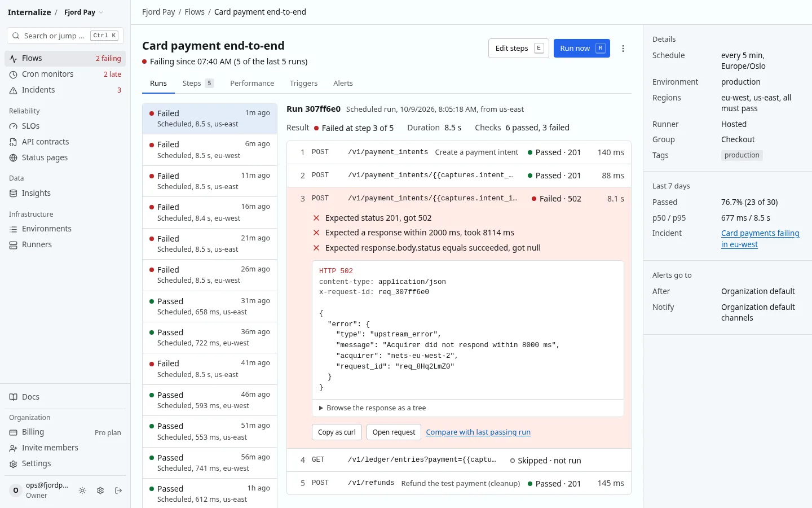
Task: Open organization Settings in sidebar
Action: [65, 463]
